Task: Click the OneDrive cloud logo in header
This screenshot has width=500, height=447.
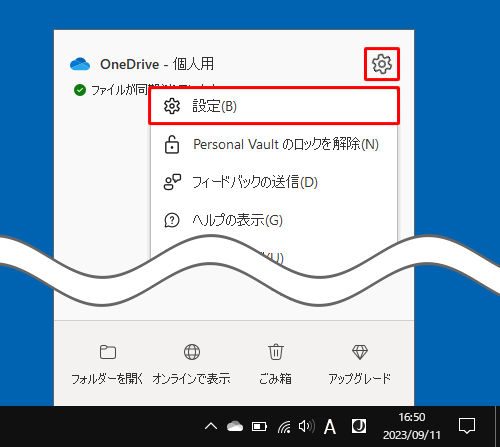Action: tap(80, 64)
